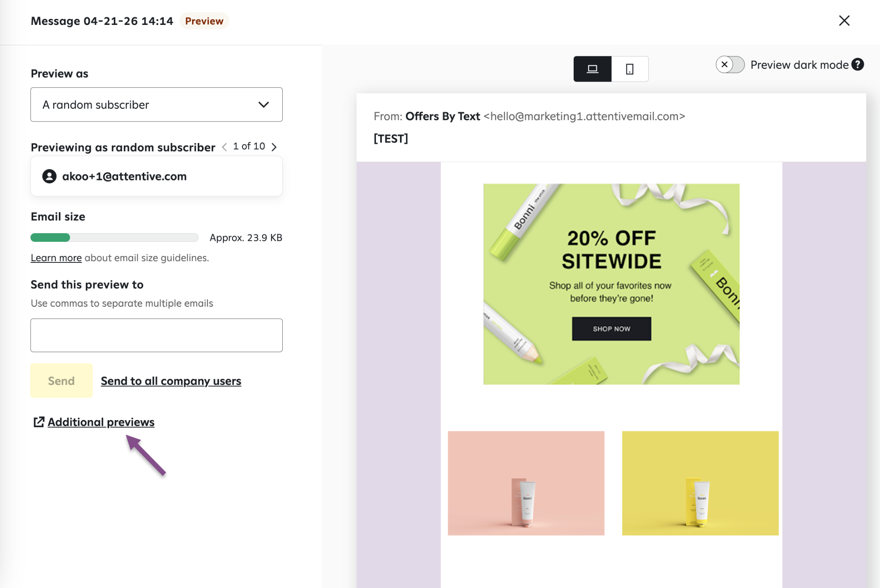This screenshot has width=880, height=588.
Task: Go to next random subscriber arrow
Action: click(274, 147)
